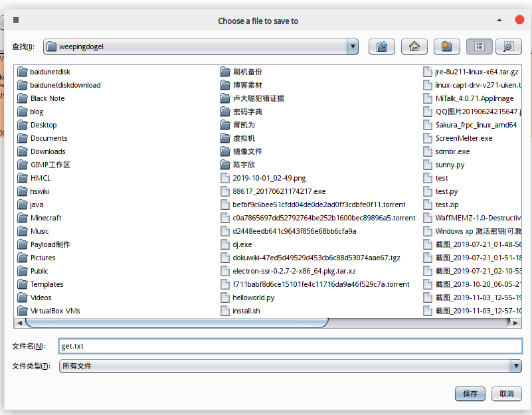This screenshot has width=532, height=415.
Task: Click the VirtualBox VMs folder icon
Action: click(23, 311)
